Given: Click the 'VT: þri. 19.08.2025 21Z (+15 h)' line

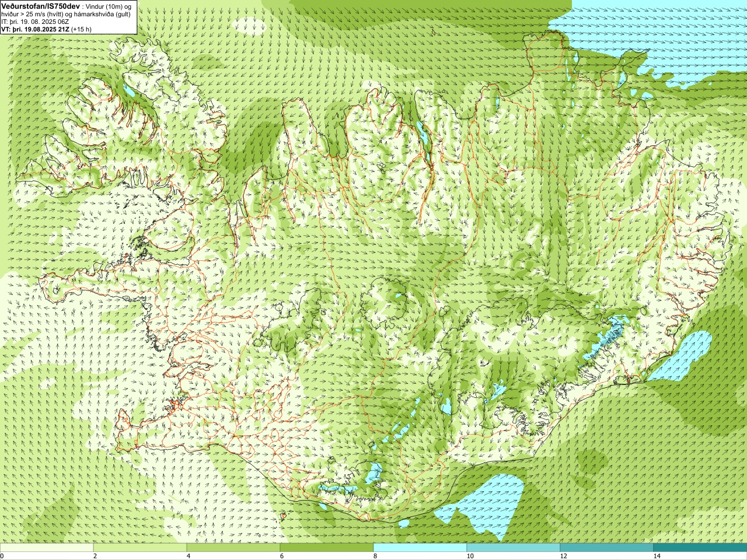Looking at the screenshot, I should coord(47,29).
